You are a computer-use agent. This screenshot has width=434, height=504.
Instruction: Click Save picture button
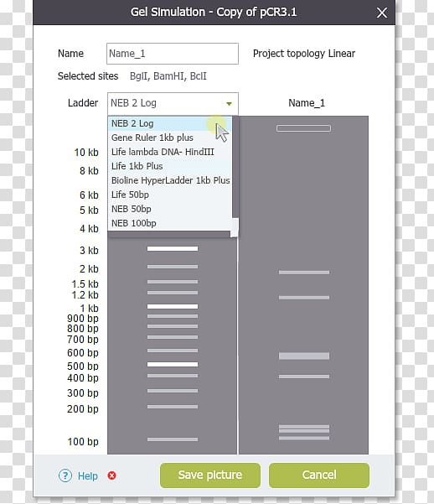pyautogui.click(x=210, y=475)
